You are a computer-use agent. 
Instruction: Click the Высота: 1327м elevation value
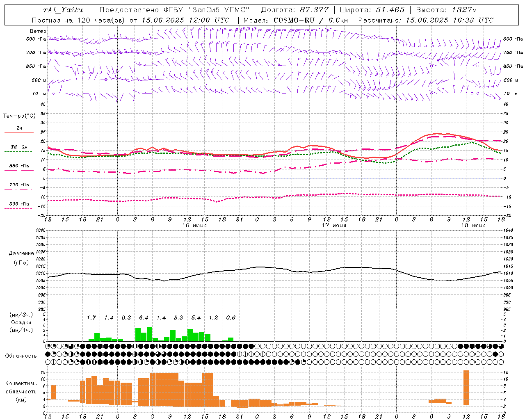(x=446, y=10)
